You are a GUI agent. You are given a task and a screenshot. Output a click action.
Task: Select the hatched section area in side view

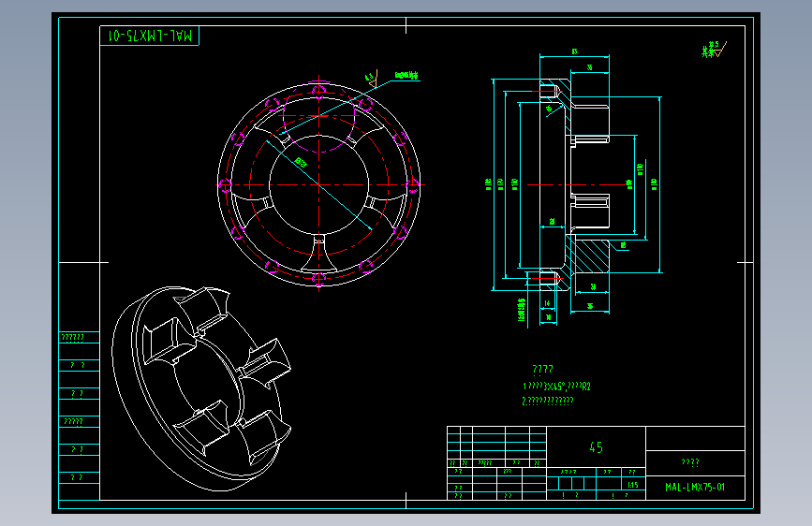click(591, 256)
